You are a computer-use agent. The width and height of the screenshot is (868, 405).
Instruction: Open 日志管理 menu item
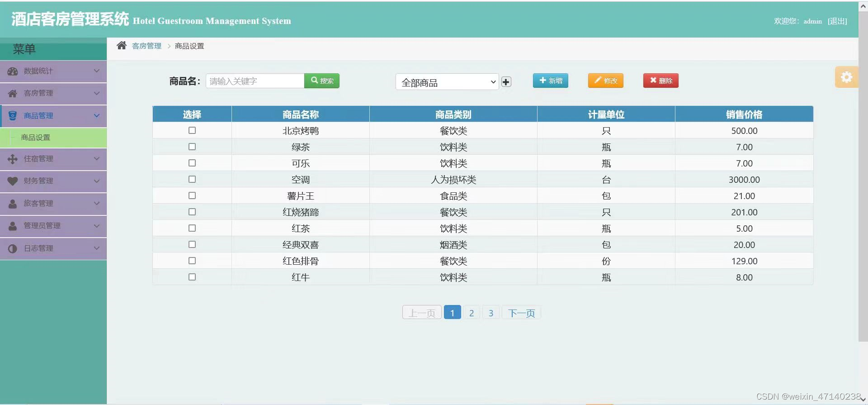[x=53, y=248]
